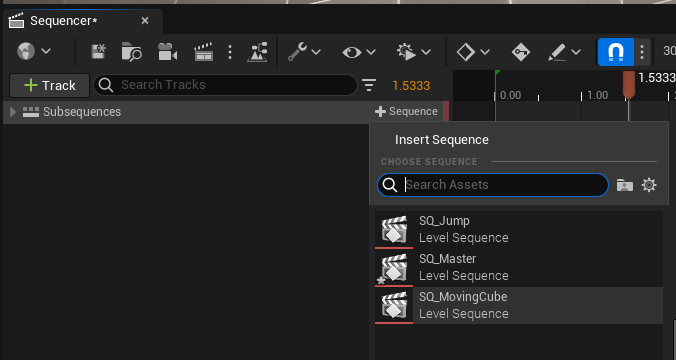676x360 pixels.
Task: Open the track filter options icon
Action: [x=369, y=85]
